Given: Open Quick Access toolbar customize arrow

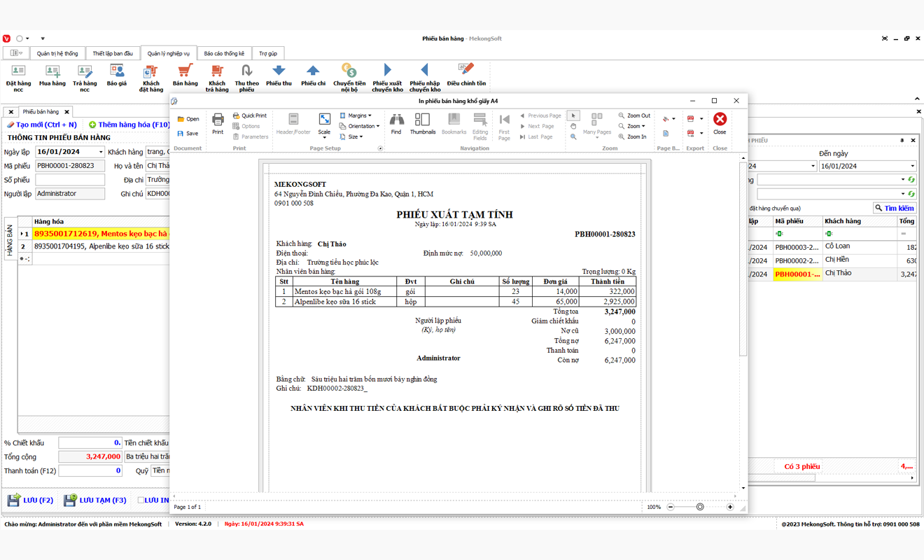Looking at the screenshot, I should click(43, 38).
